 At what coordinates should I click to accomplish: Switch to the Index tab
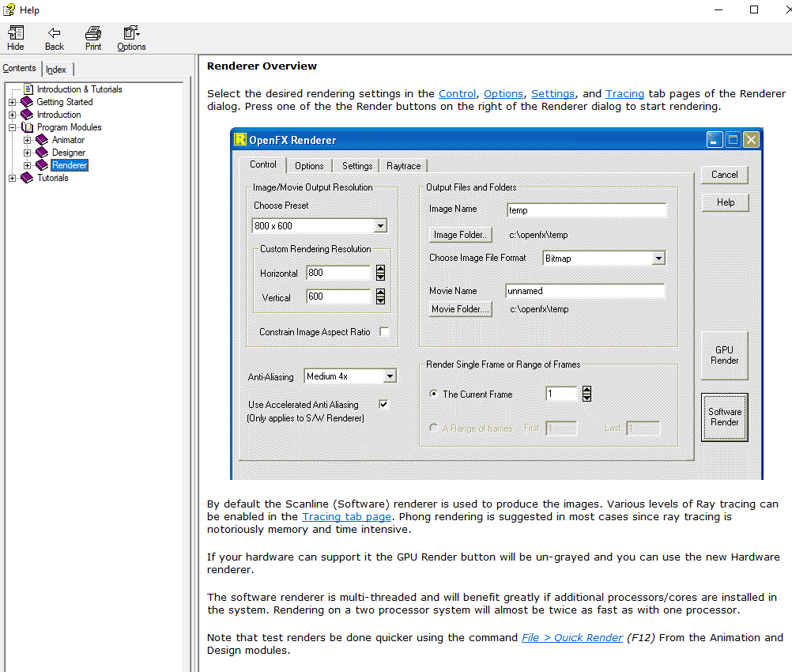tap(56, 70)
